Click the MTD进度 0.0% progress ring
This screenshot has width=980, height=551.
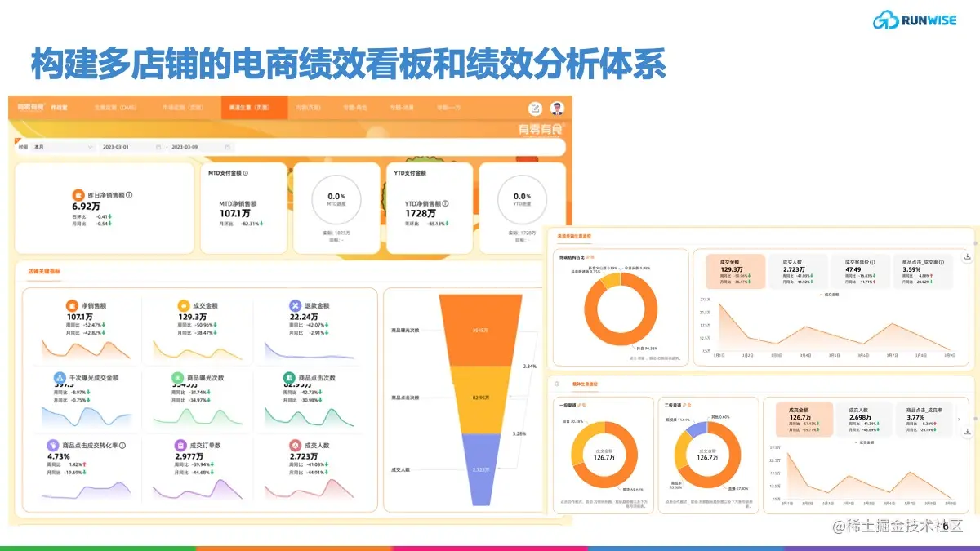(x=336, y=200)
